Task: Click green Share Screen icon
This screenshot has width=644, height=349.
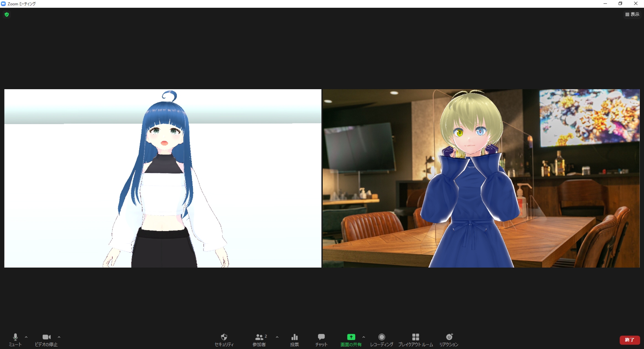Action: (351, 337)
